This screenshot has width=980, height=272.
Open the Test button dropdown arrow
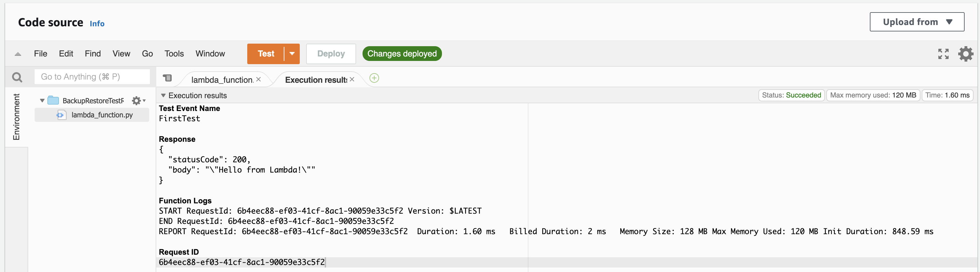tap(292, 54)
